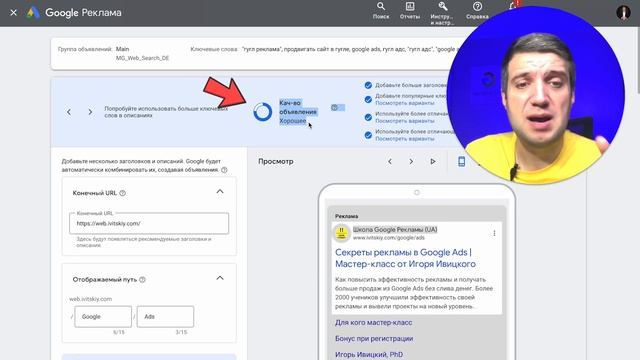Open three-dot menu on ad preview

coord(494,233)
